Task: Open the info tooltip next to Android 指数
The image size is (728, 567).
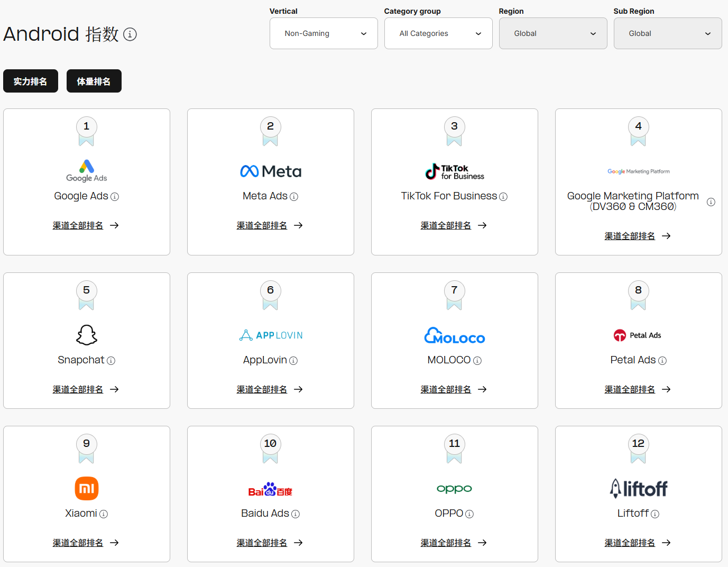Action: (130, 34)
